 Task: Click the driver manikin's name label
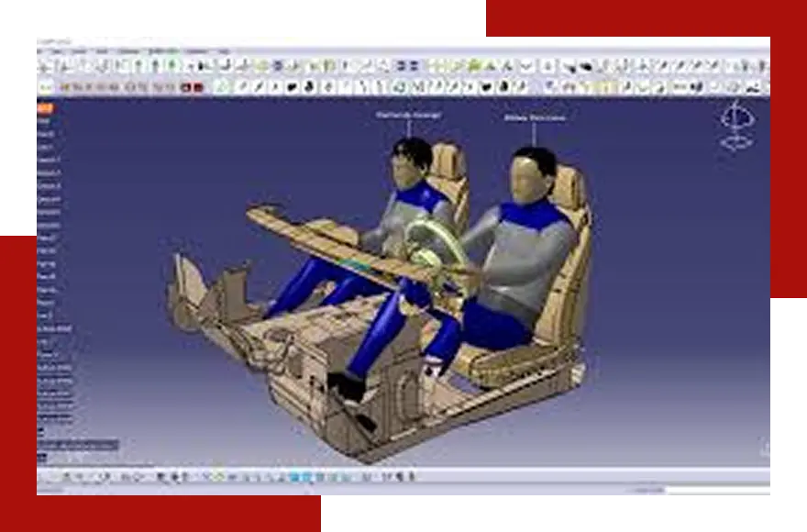pos(535,118)
